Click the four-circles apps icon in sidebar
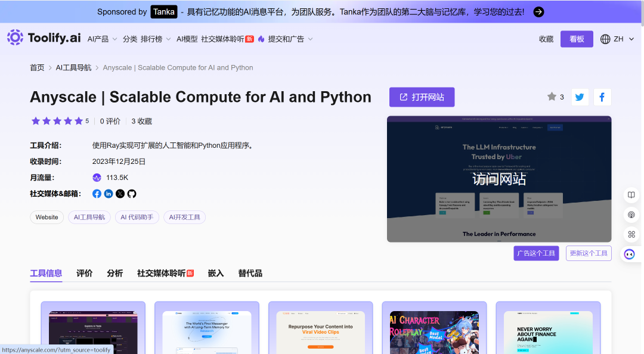This screenshot has height=354, width=644. coord(631,234)
